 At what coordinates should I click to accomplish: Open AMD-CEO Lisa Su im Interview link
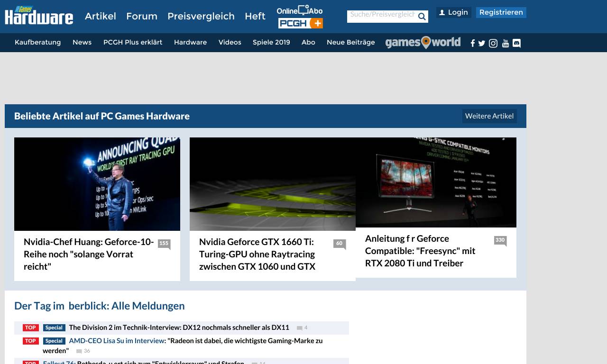pyautogui.click(x=117, y=341)
